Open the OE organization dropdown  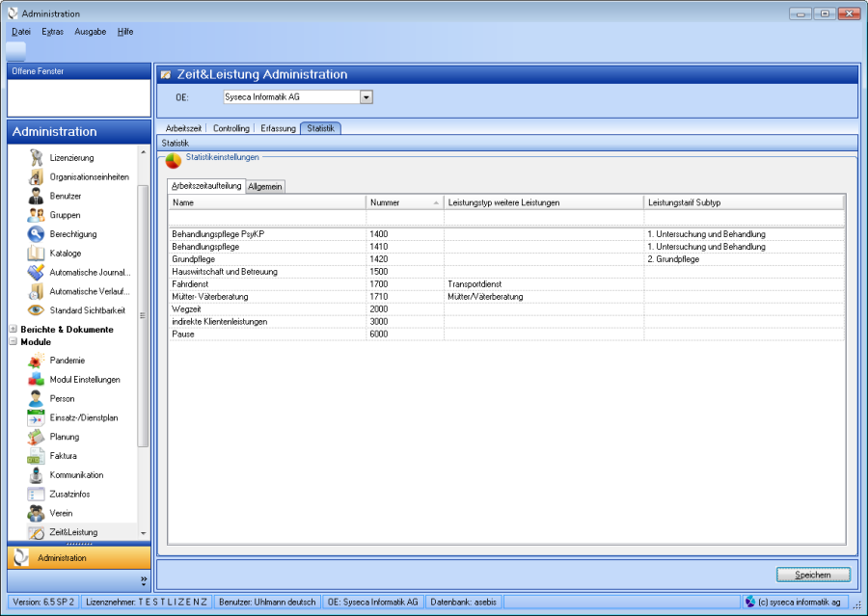pyautogui.click(x=366, y=97)
